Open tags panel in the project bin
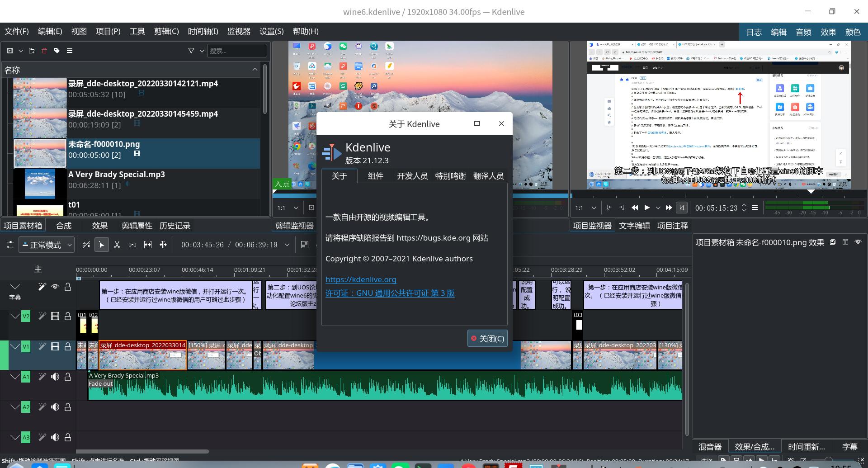The image size is (868, 468). pos(57,51)
